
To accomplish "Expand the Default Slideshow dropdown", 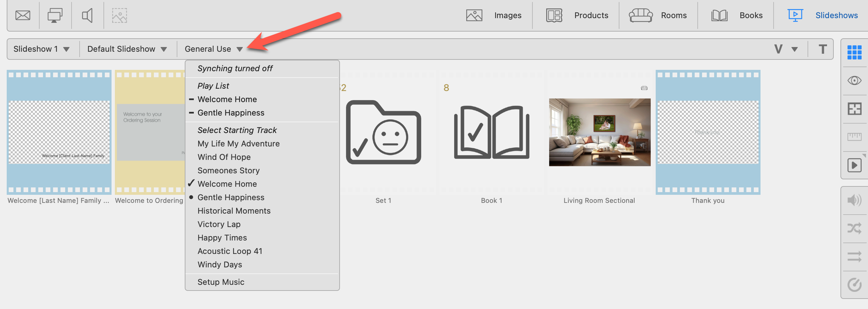I will [127, 49].
